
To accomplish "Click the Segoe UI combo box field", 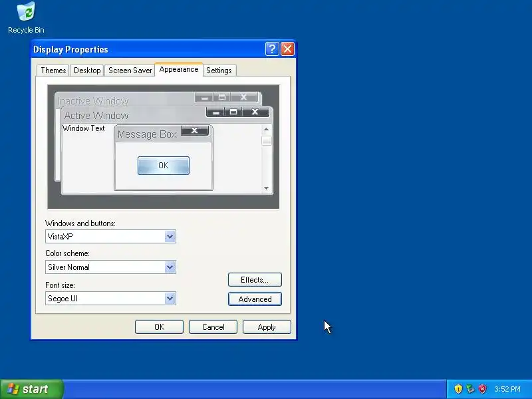I will pos(110,298).
